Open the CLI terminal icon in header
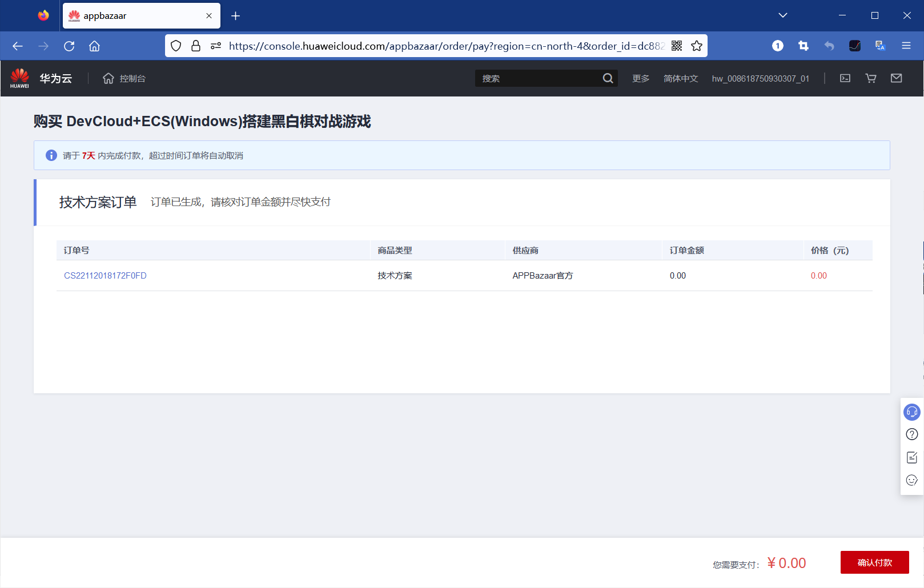 point(845,78)
